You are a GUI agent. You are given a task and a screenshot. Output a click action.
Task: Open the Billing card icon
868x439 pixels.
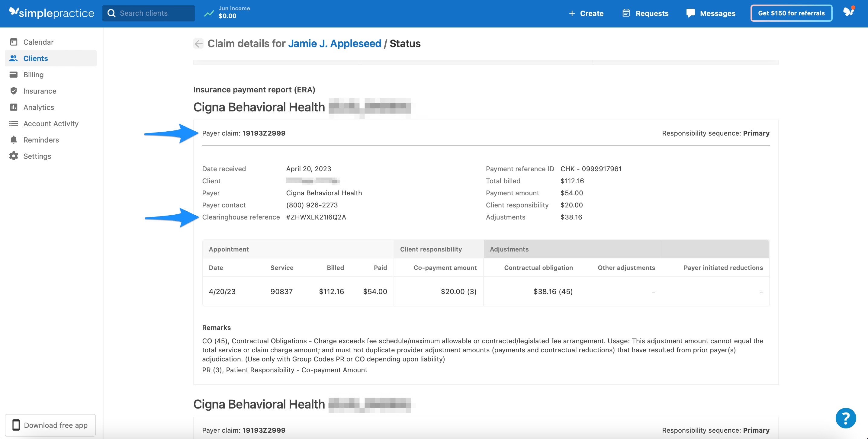point(13,75)
